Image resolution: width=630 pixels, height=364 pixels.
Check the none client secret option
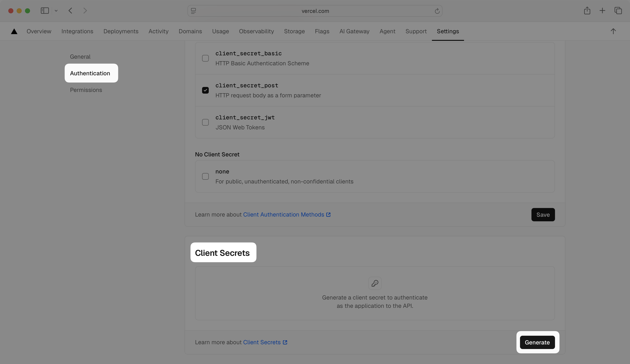[x=205, y=176]
